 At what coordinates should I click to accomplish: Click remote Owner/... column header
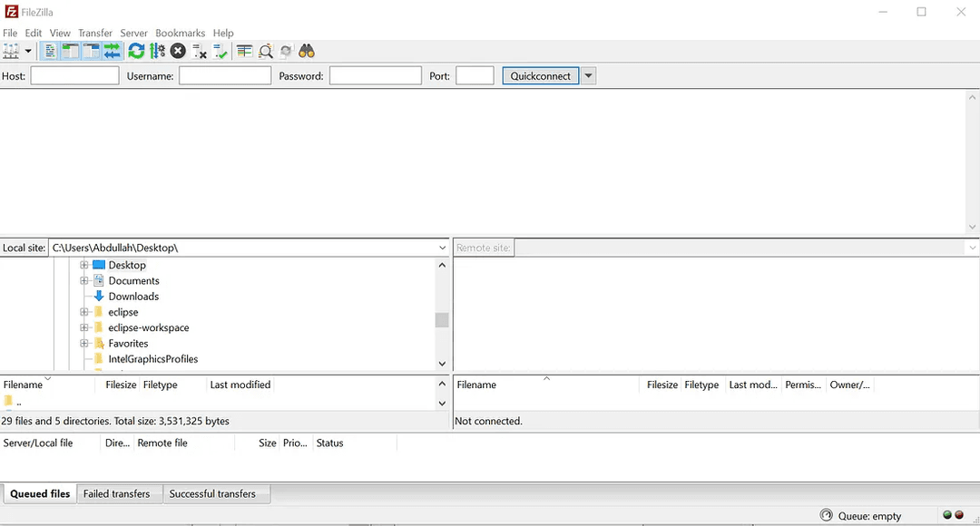click(x=849, y=385)
